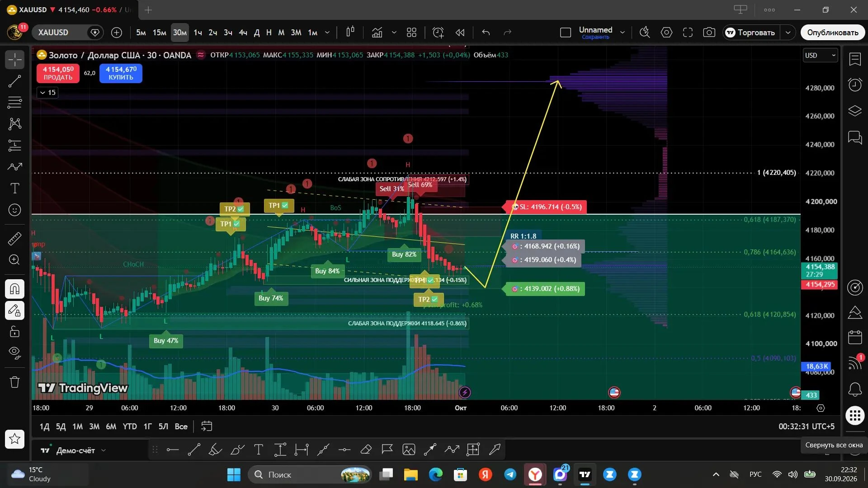Viewport: 868px width, 488px height.
Task: Toggle hide all drawings eye icon
Action: pyautogui.click(x=14, y=353)
